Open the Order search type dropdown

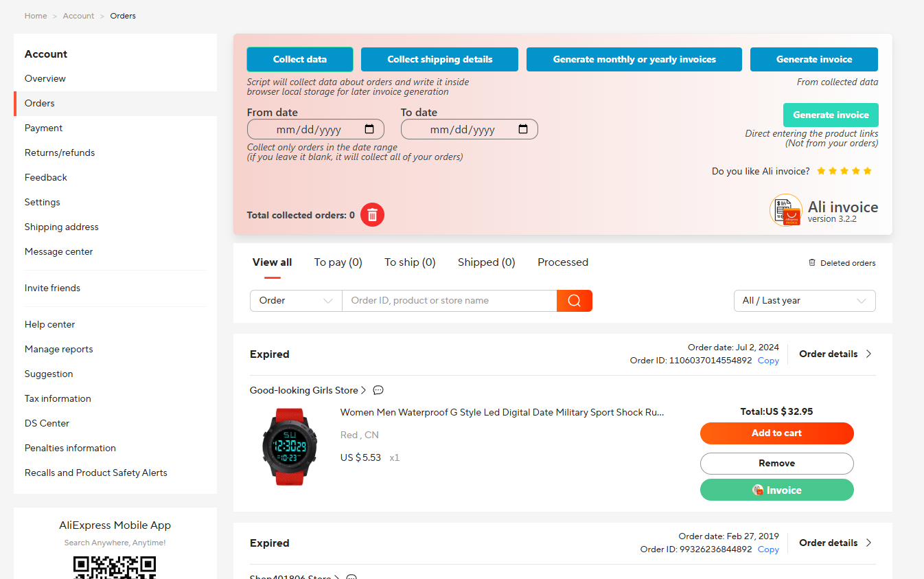point(296,301)
